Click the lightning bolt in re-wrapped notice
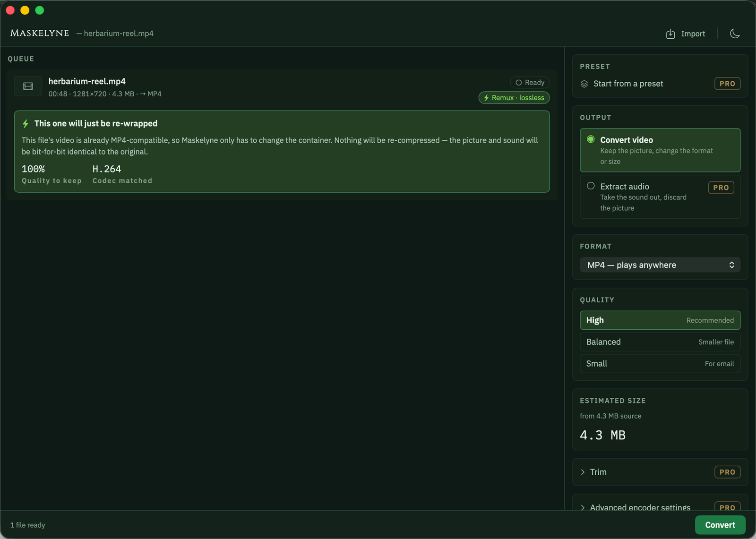Screen dimensions: 756x539 pyautogui.click(x=26, y=124)
